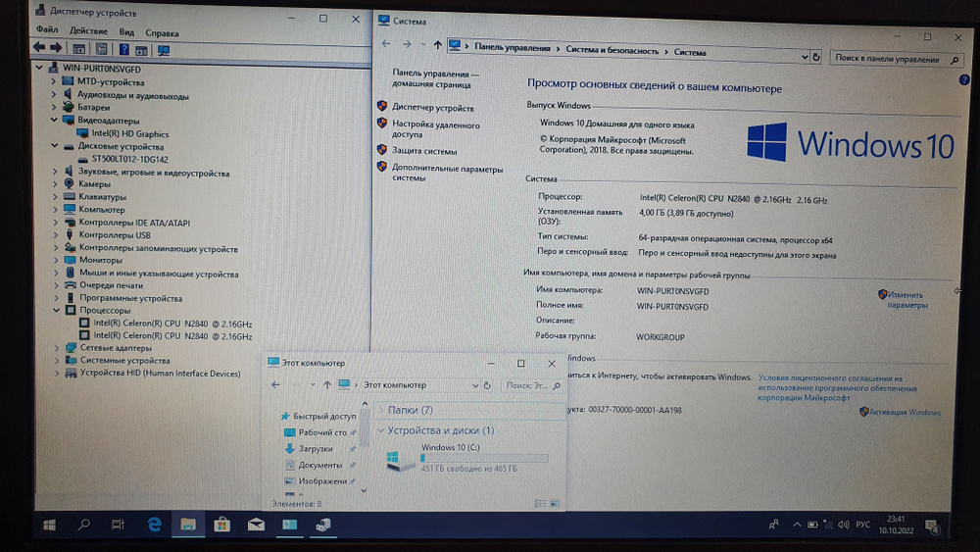The width and height of the screenshot is (980, 552).
Task: Open Изображения in navigation pane
Action: click(321, 480)
